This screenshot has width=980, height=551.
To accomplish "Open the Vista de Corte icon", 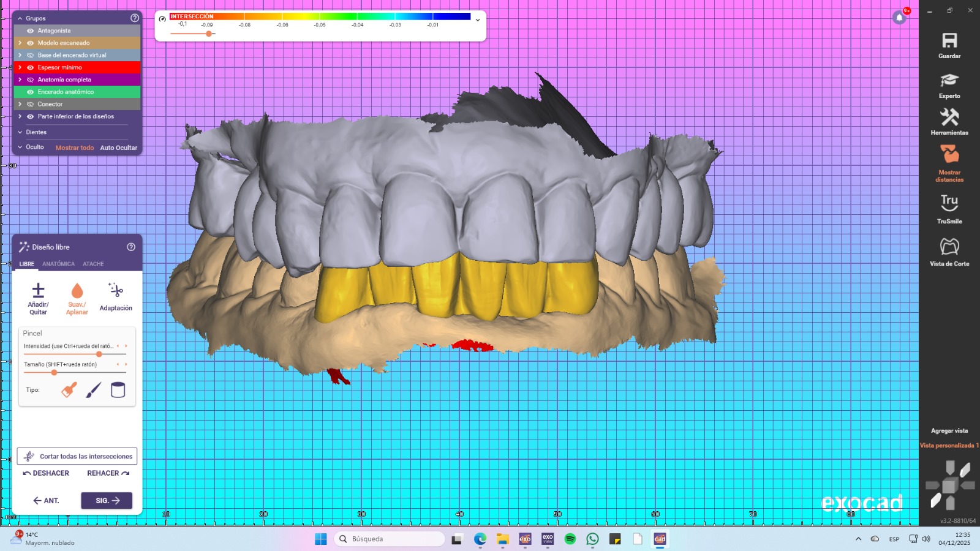I will (x=949, y=246).
